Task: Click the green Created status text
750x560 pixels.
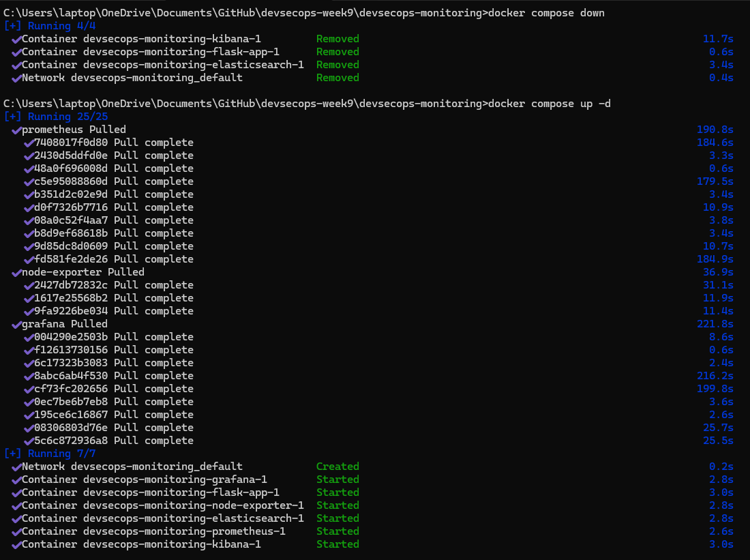Action: (x=337, y=467)
